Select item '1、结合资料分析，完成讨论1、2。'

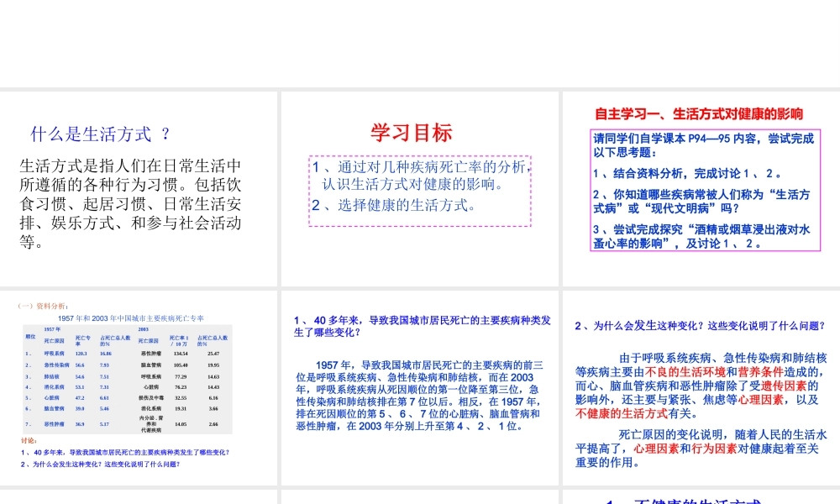coord(687,174)
